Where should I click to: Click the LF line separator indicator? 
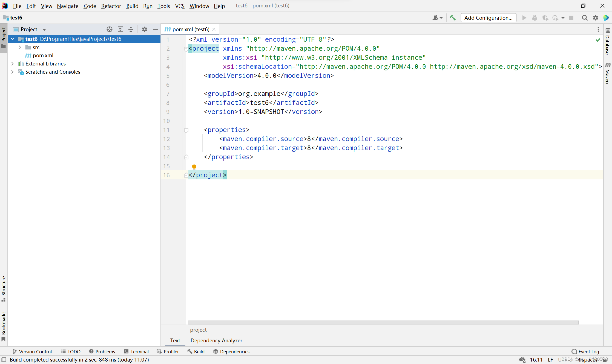(550, 360)
